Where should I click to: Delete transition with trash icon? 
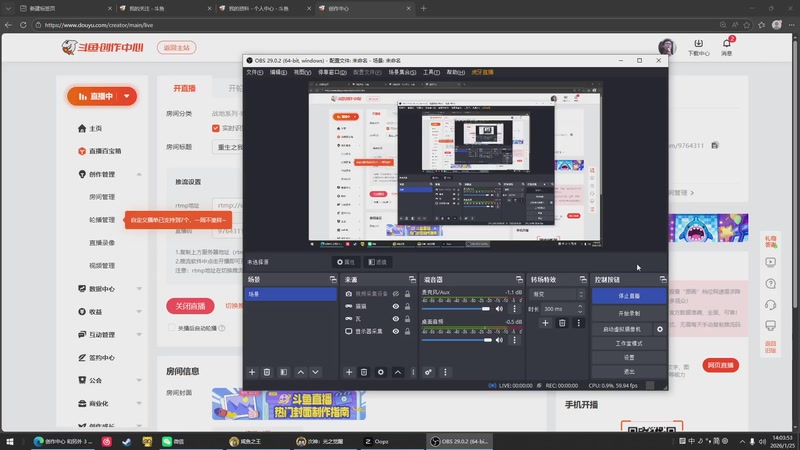point(562,322)
